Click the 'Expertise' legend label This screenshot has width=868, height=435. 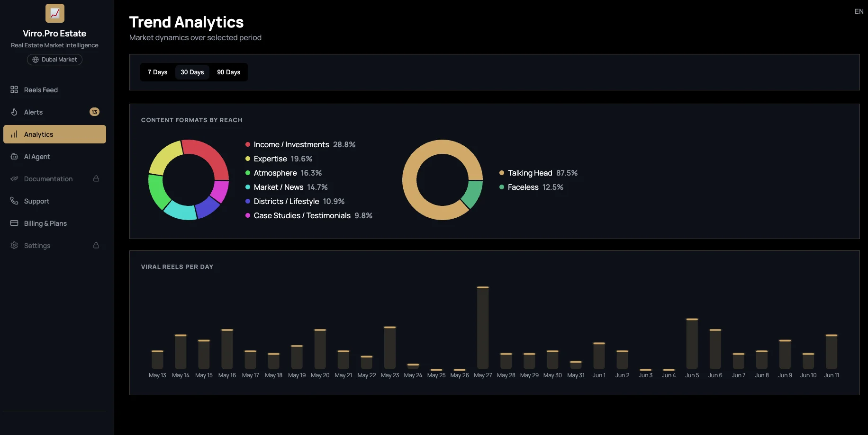pos(271,159)
